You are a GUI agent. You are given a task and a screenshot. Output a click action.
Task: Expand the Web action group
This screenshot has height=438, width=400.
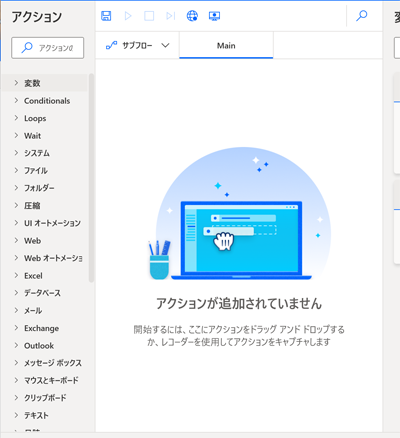click(x=45, y=241)
